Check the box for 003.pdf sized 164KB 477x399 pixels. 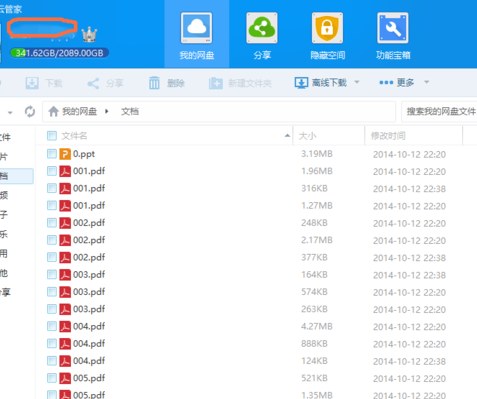pyautogui.click(x=52, y=275)
